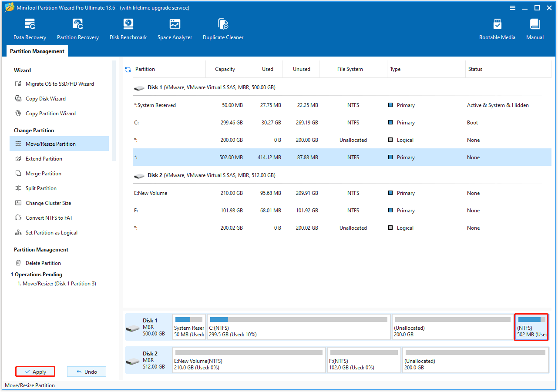Launch Partition Recovery
558x392 pixels.
(78, 30)
